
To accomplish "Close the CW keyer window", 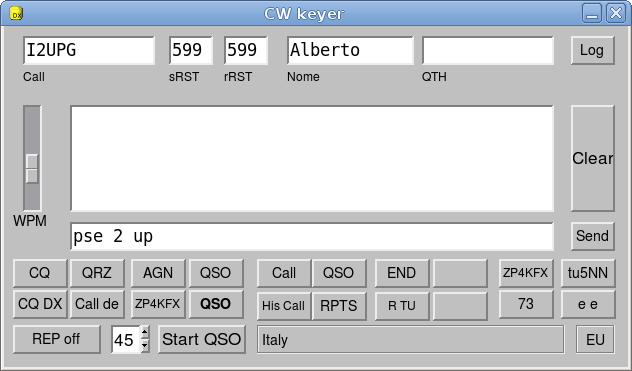I will pos(616,13).
